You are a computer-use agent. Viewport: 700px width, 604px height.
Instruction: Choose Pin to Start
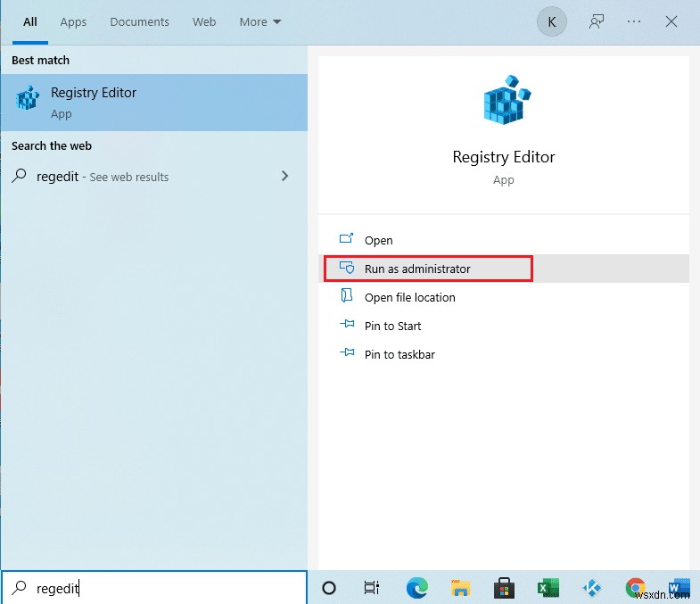click(504, 326)
